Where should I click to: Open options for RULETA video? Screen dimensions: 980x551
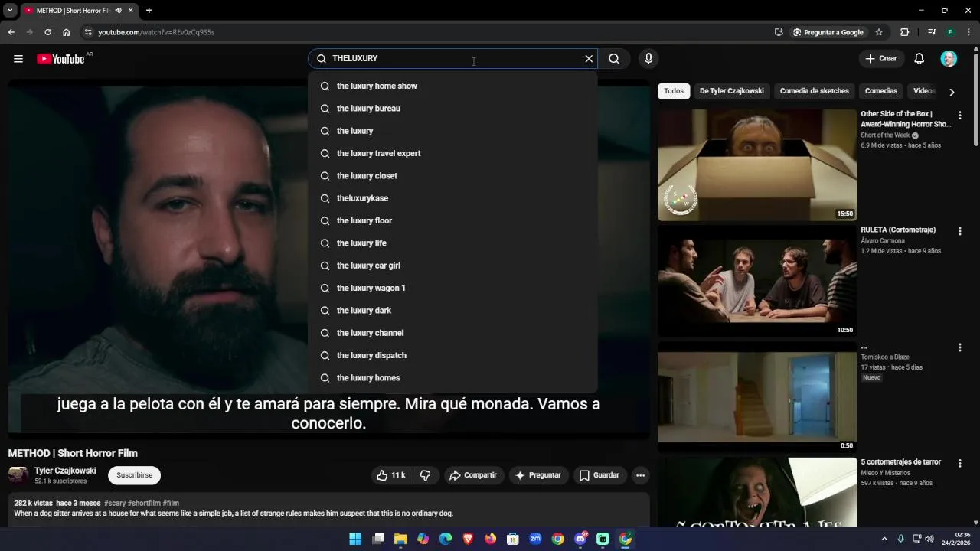click(960, 231)
